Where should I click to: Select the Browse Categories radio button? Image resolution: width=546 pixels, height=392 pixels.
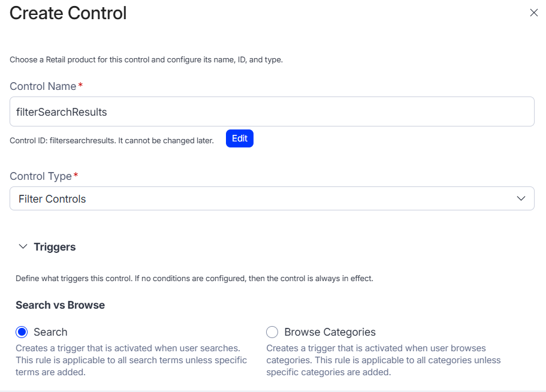tap(272, 332)
